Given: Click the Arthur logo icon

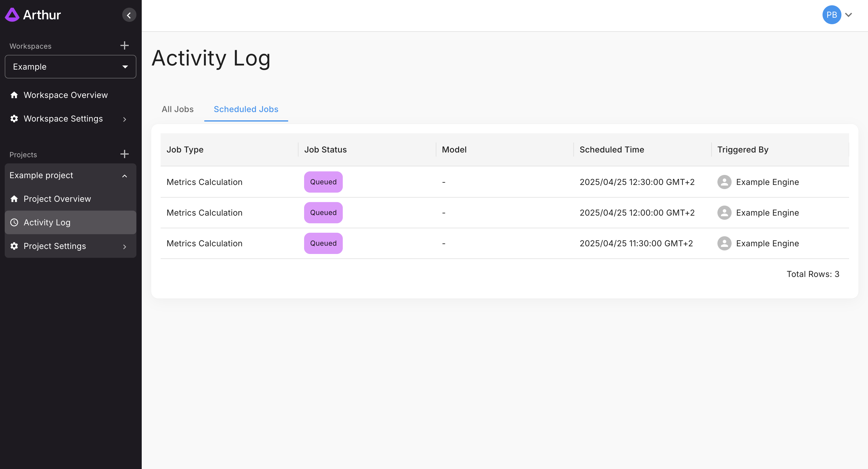Looking at the screenshot, I should click(x=12, y=15).
